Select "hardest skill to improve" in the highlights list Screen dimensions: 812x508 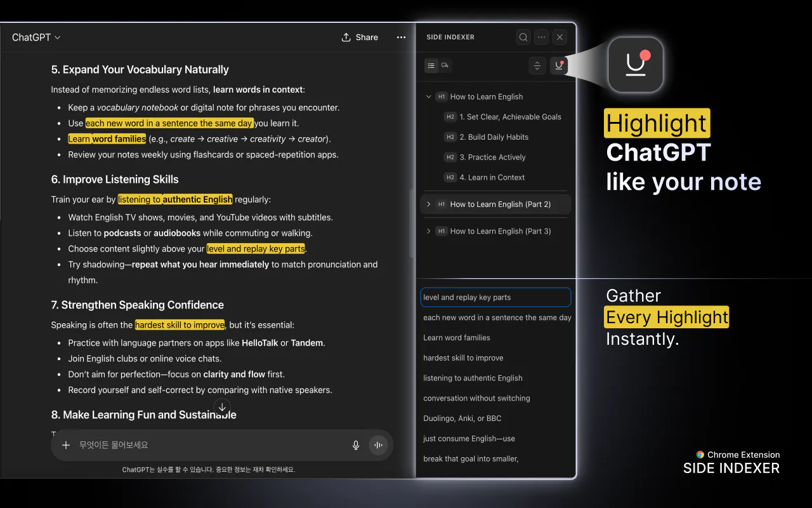pyautogui.click(x=463, y=358)
